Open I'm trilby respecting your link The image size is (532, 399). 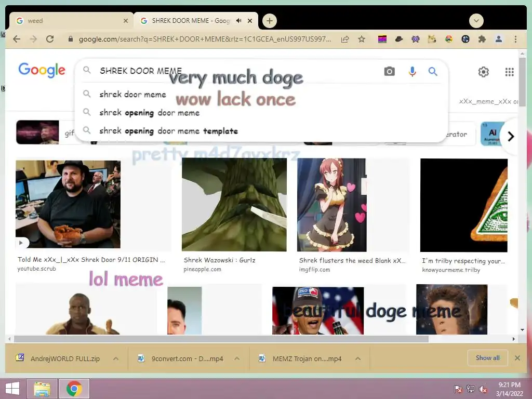[463, 261]
